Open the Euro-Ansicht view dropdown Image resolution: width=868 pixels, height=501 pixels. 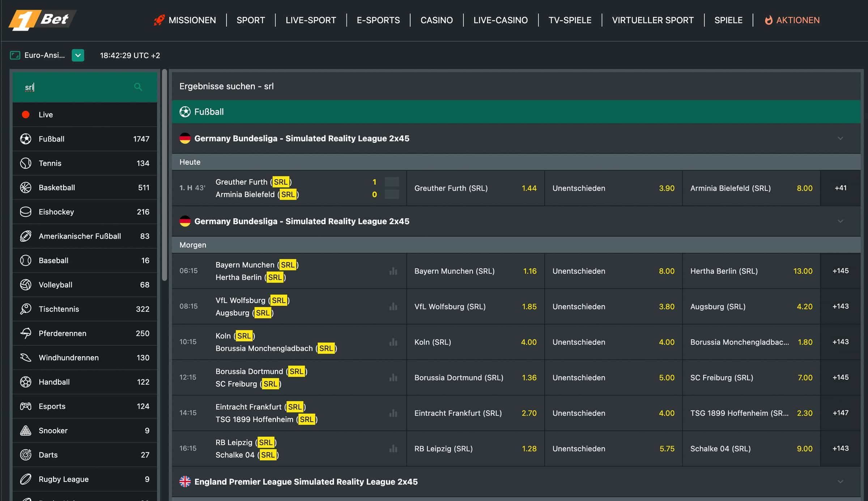point(77,55)
